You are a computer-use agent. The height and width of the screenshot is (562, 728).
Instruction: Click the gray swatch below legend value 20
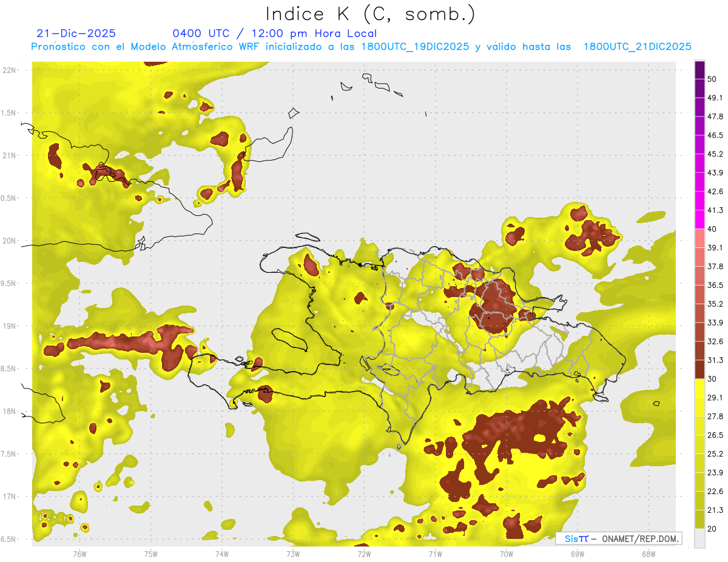[x=700, y=538]
